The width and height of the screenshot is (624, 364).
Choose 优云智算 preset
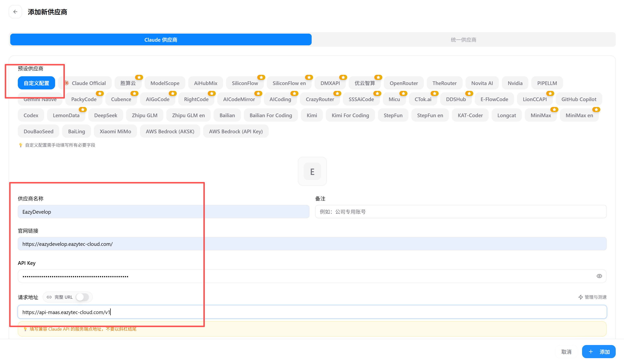click(x=365, y=83)
